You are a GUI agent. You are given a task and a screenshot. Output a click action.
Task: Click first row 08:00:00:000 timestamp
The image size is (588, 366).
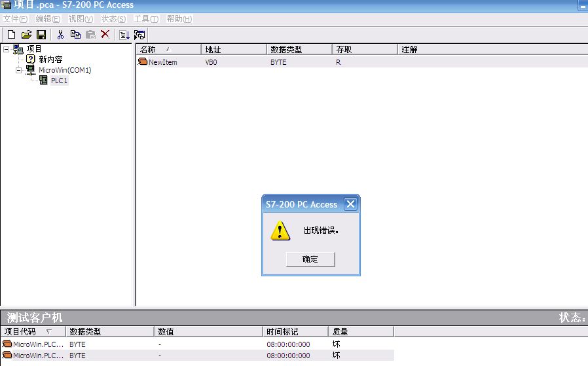(x=288, y=344)
